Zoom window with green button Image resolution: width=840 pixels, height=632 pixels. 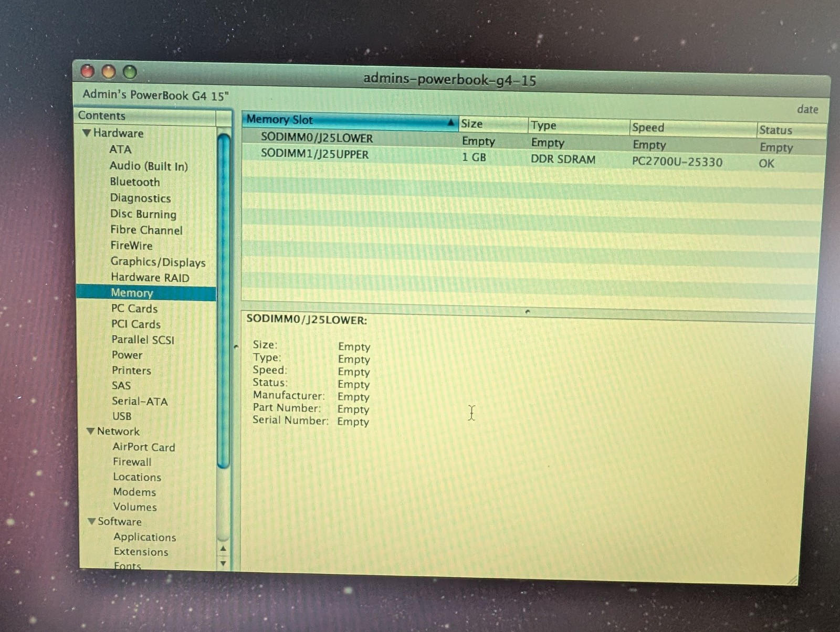(130, 72)
